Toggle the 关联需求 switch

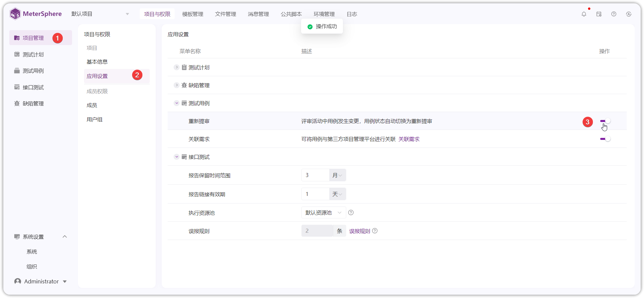pos(605,139)
